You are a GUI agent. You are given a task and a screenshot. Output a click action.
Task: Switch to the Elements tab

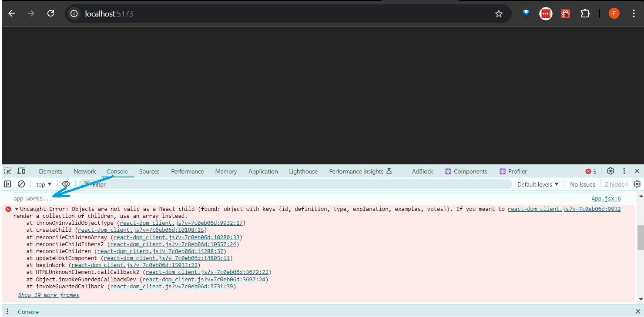(x=50, y=171)
